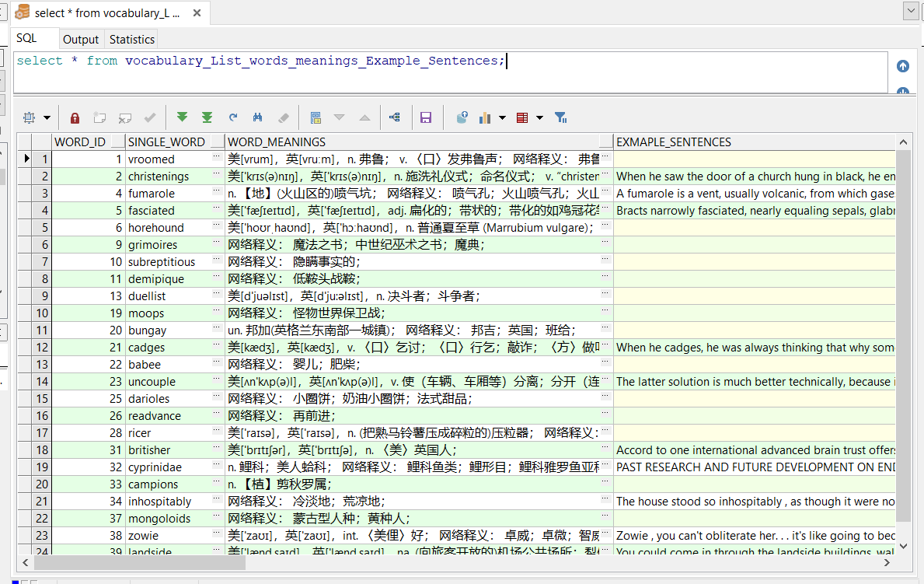Open the grid options dropdown arrow
The image size is (924, 584).
47,118
